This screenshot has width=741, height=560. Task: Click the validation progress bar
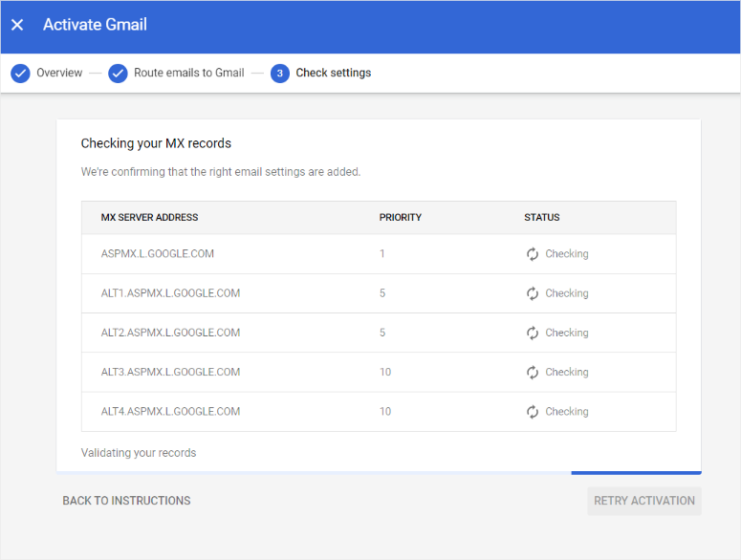pos(379,472)
